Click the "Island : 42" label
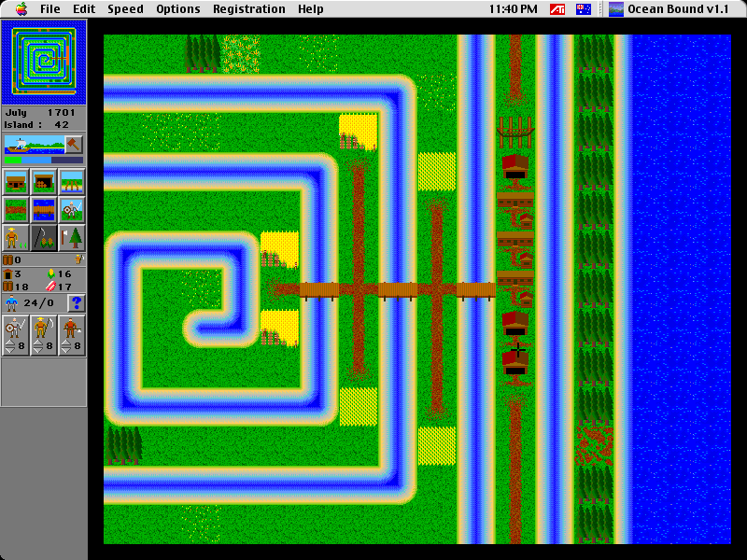 pos(36,125)
